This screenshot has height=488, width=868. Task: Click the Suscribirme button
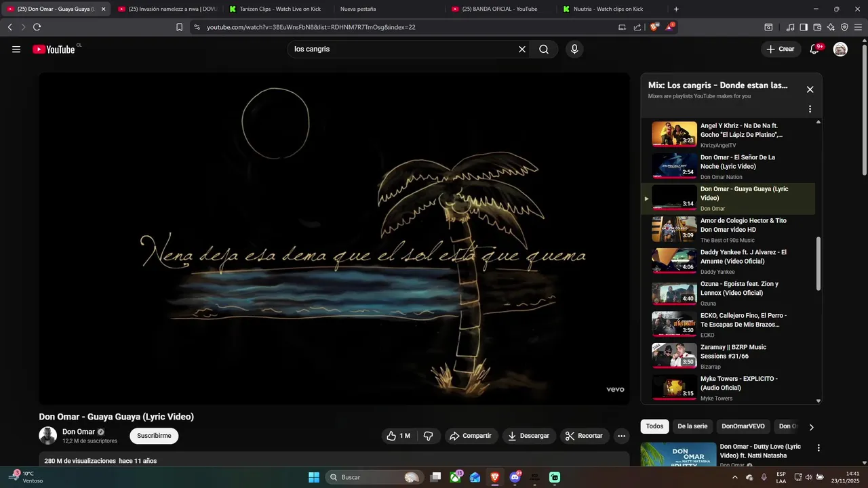coord(154,436)
